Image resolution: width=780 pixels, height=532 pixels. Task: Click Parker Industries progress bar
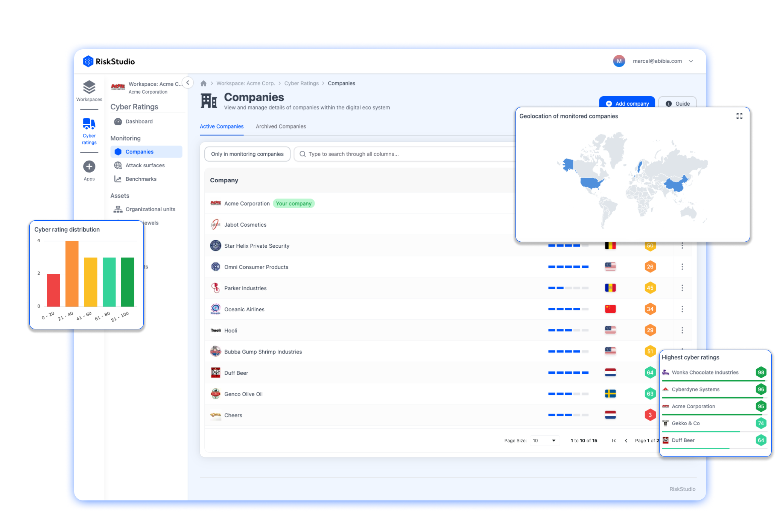point(568,288)
